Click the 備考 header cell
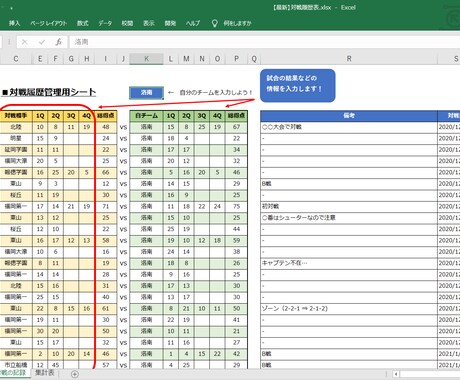The image size is (460, 380). click(x=349, y=116)
